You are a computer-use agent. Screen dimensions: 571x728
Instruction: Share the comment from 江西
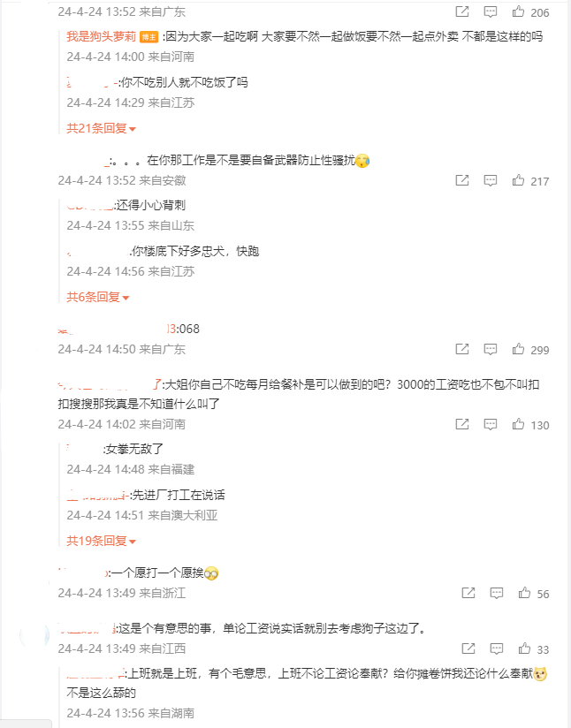point(468,648)
